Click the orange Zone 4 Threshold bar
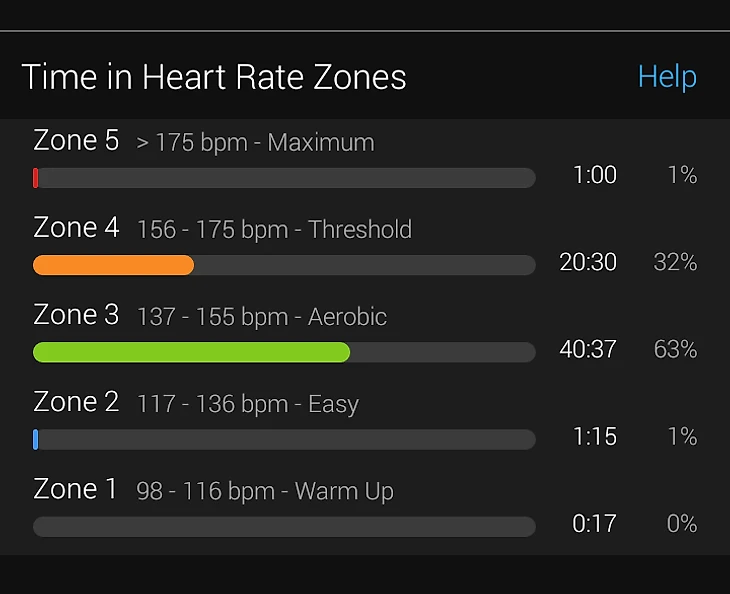The height and width of the screenshot is (594, 730). coord(284,265)
